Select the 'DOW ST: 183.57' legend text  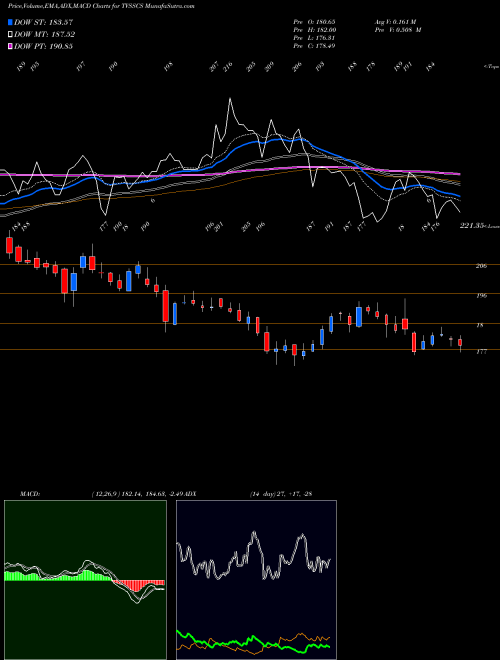(x=43, y=22)
